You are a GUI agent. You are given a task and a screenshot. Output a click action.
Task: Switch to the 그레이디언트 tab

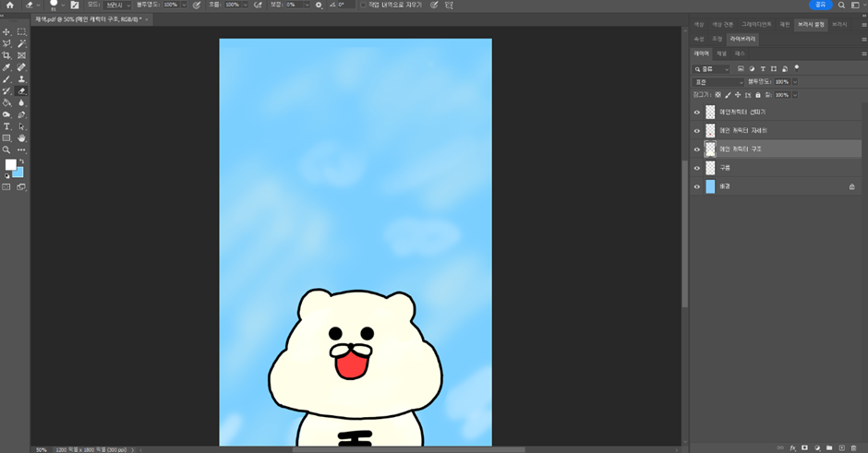(756, 25)
